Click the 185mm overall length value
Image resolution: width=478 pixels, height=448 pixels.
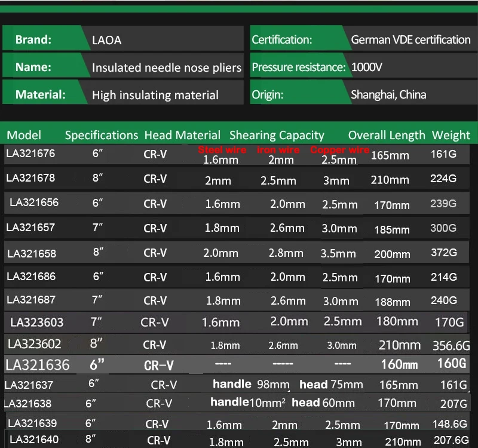(x=392, y=230)
